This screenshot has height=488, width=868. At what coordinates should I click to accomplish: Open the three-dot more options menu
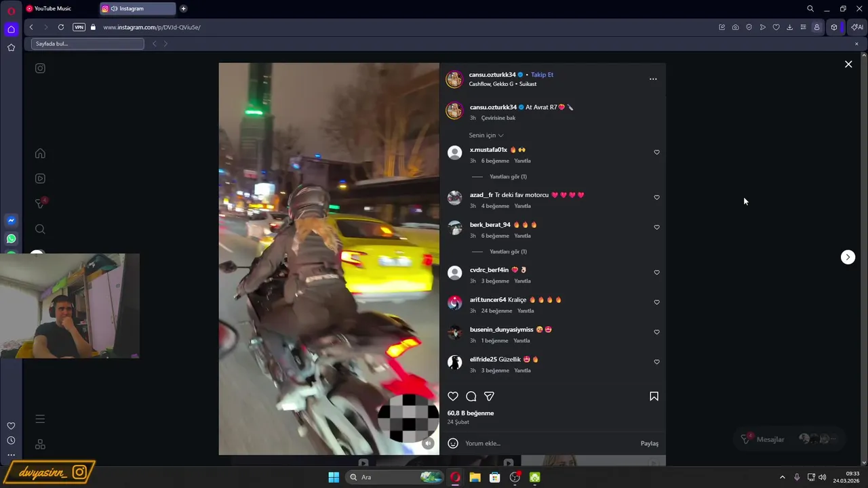tap(653, 79)
